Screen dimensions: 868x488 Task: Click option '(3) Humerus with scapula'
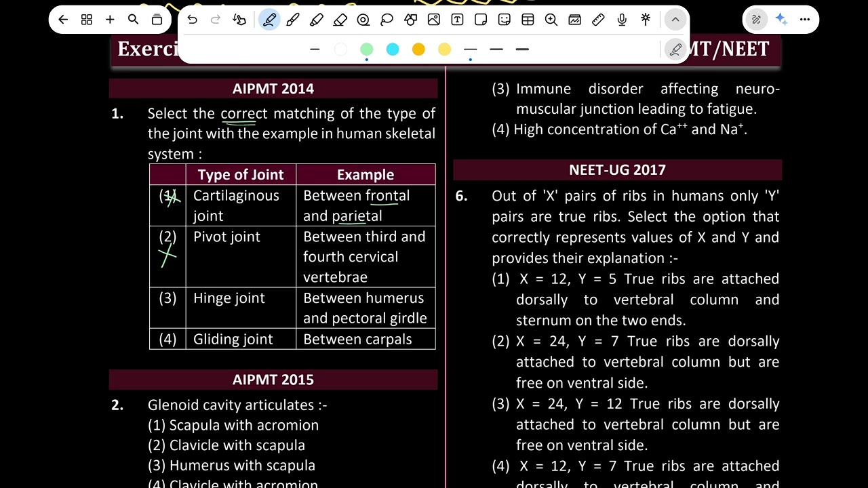pyautogui.click(x=231, y=466)
